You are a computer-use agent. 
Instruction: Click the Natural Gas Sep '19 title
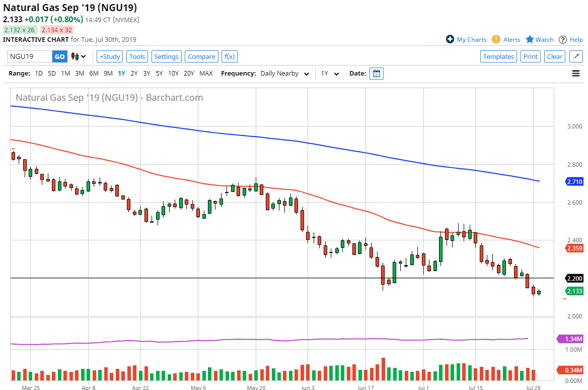tap(70, 8)
